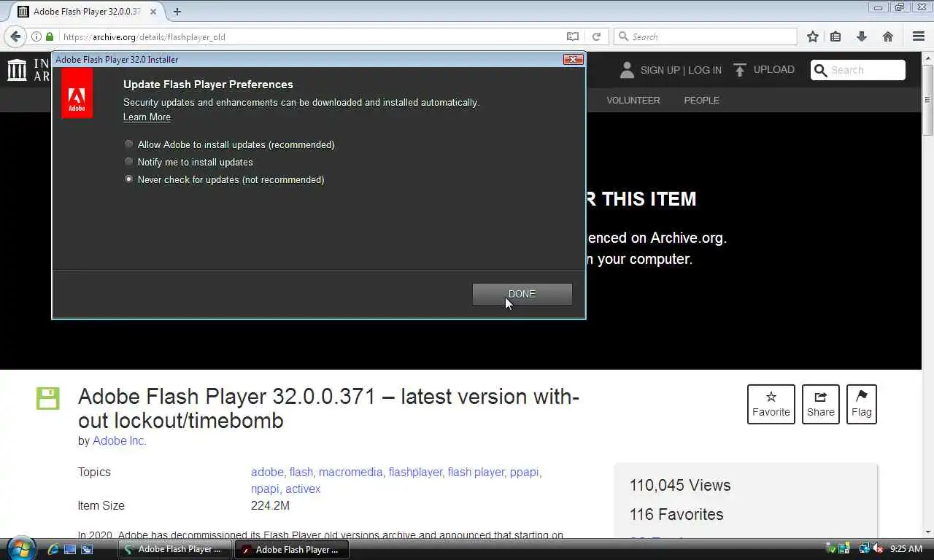Click Show Desktop quick launch icon
Image resolution: width=934 pixels, height=560 pixels.
point(70,549)
